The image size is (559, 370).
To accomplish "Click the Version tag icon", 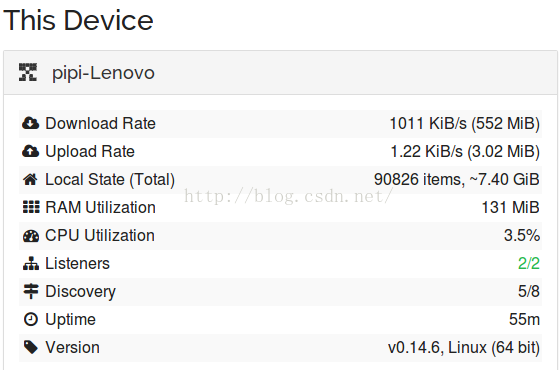I will point(31,347).
